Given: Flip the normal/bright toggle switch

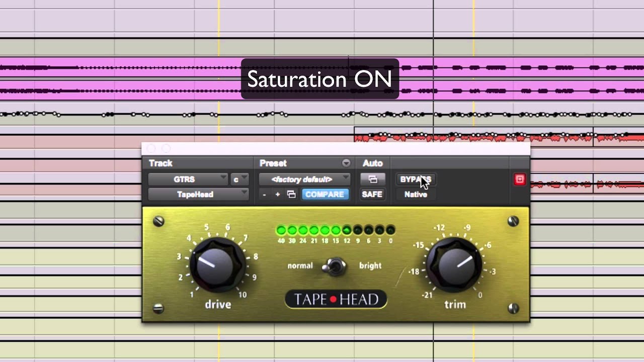Looking at the screenshot, I should pyautogui.click(x=335, y=266).
